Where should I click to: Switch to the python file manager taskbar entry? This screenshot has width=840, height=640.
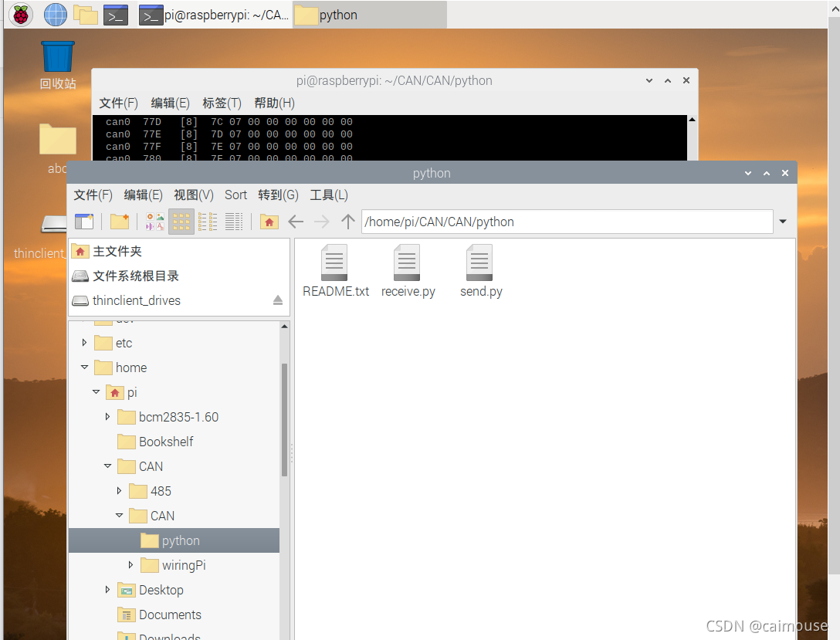pos(370,15)
